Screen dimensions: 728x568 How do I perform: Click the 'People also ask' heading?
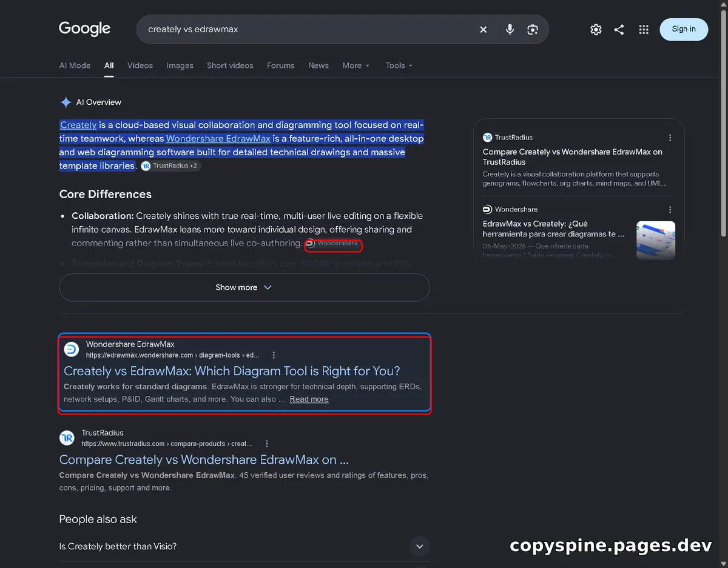(x=98, y=520)
